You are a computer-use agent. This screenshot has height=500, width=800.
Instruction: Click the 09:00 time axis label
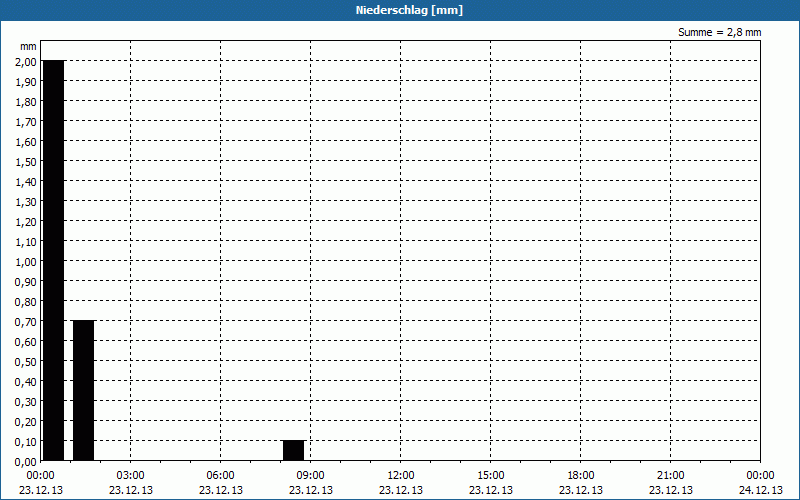tap(310, 476)
